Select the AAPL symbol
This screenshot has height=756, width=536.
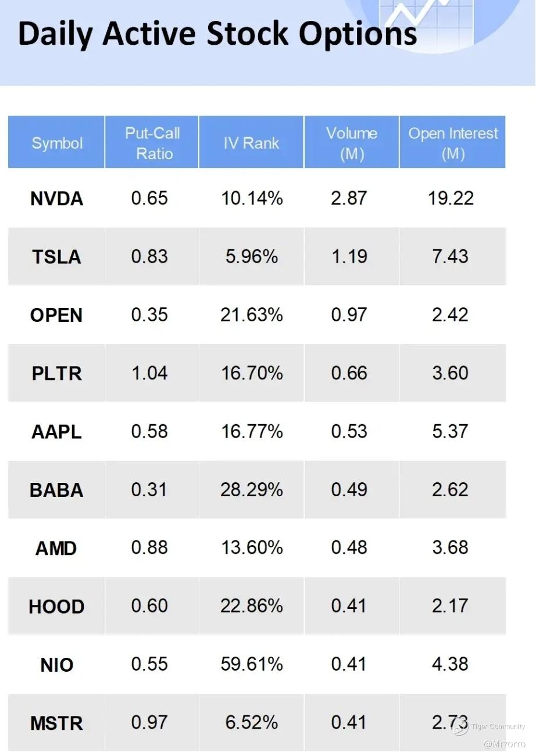click(x=56, y=432)
